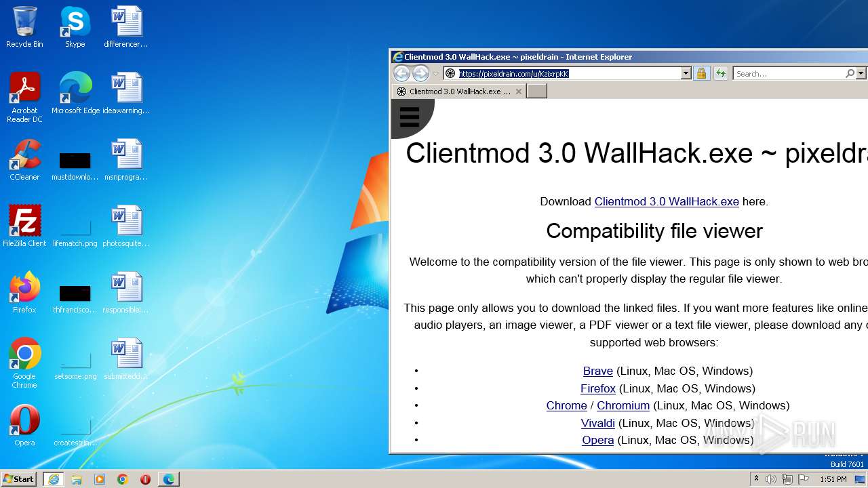
Task: Follow the Vivaldi browser link
Action: point(597,423)
